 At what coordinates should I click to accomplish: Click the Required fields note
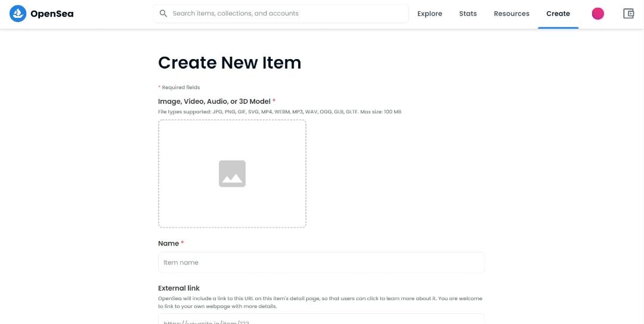tap(179, 87)
